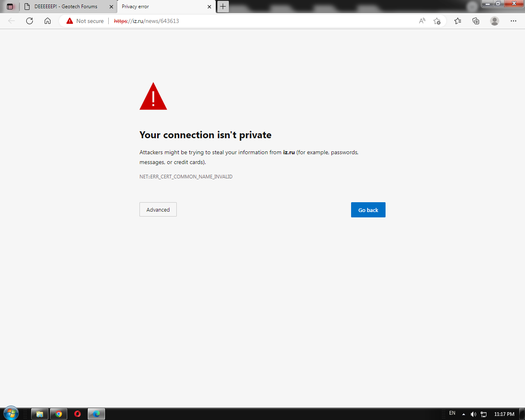
Task: Go back to previous page arrow
Action: point(11,21)
